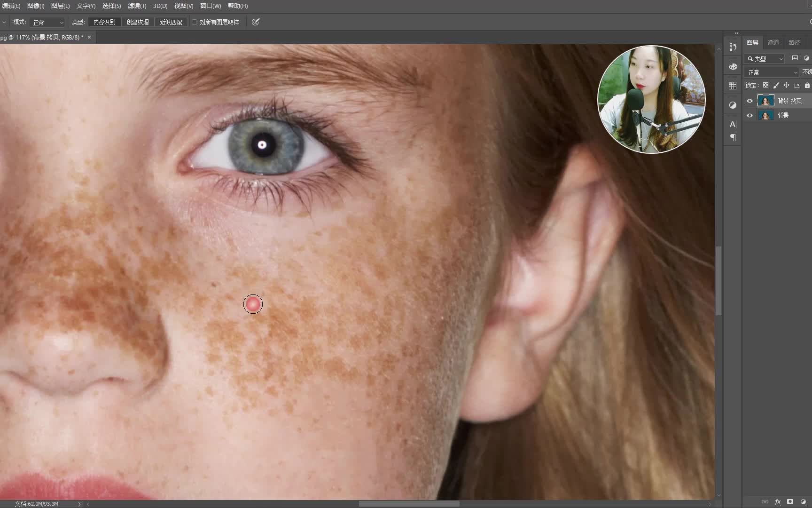
Task: Click the 文档:62.0M/93.3M status info
Action: click(x=36, y=504)
